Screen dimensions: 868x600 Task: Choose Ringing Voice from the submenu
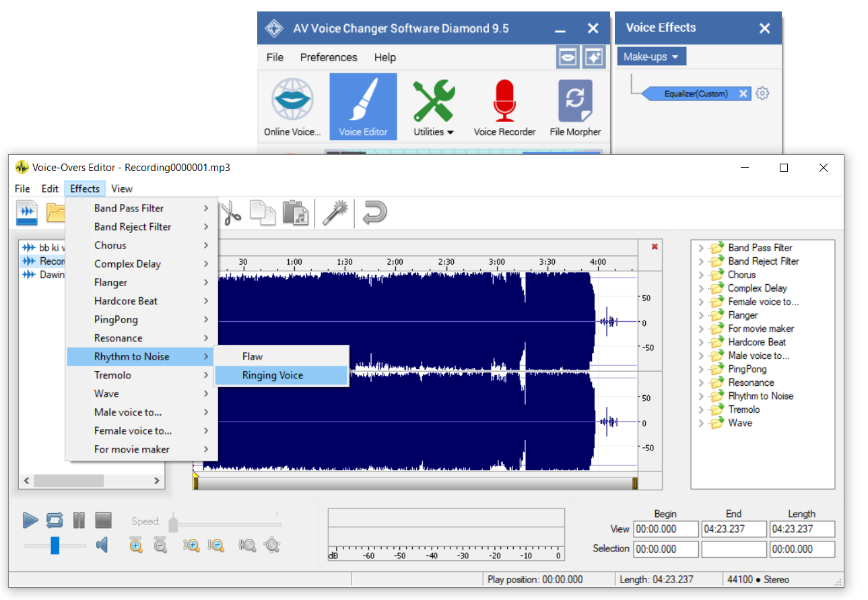coord(281,375)
